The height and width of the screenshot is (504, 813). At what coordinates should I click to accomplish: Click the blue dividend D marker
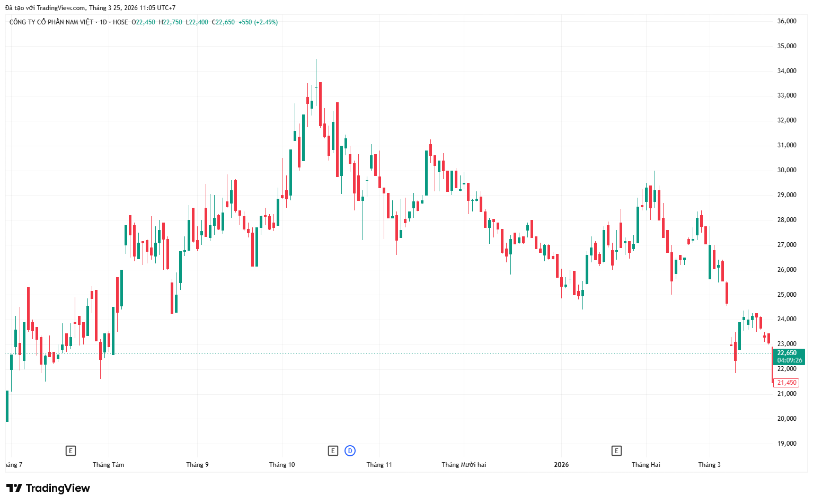click(x=350, y=451)
